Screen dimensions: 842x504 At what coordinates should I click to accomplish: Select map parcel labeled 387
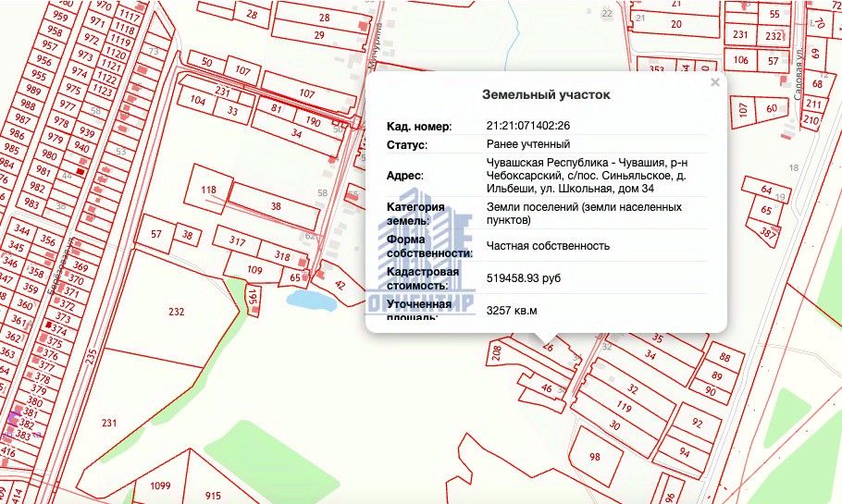pos(768,232)
